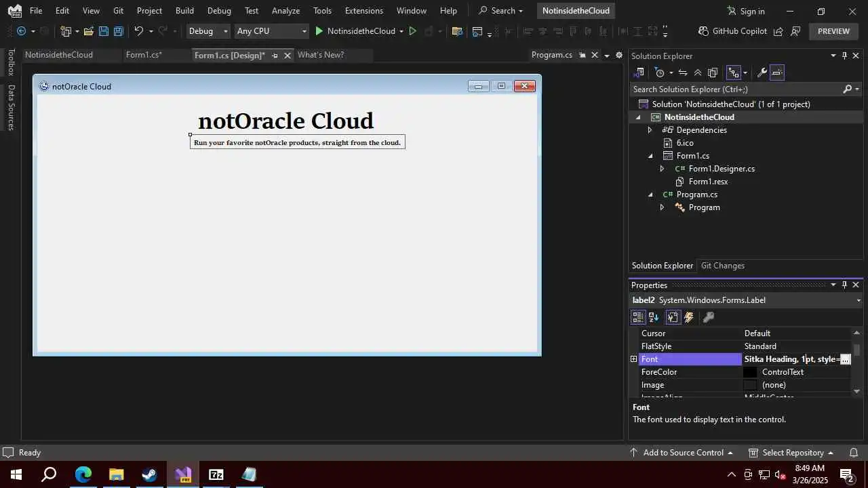Click the Save All toolbar icon
This screenshot has width=868, height=488.
pos(119,31)
